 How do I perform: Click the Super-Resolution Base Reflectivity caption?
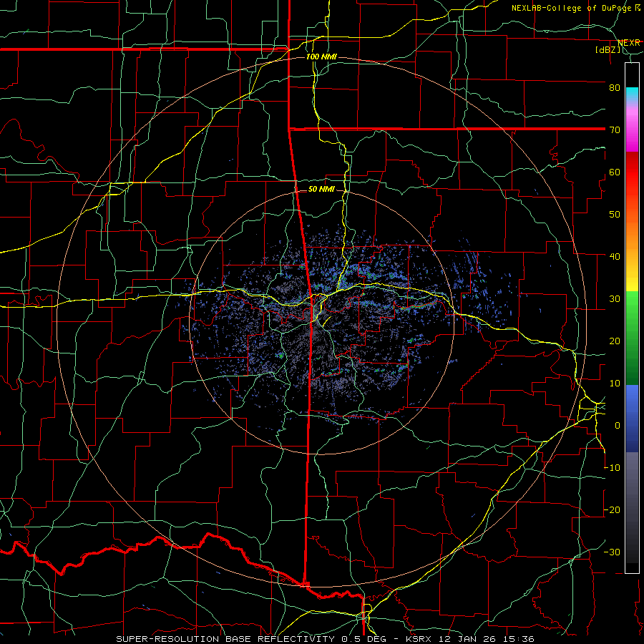point(325,639)
